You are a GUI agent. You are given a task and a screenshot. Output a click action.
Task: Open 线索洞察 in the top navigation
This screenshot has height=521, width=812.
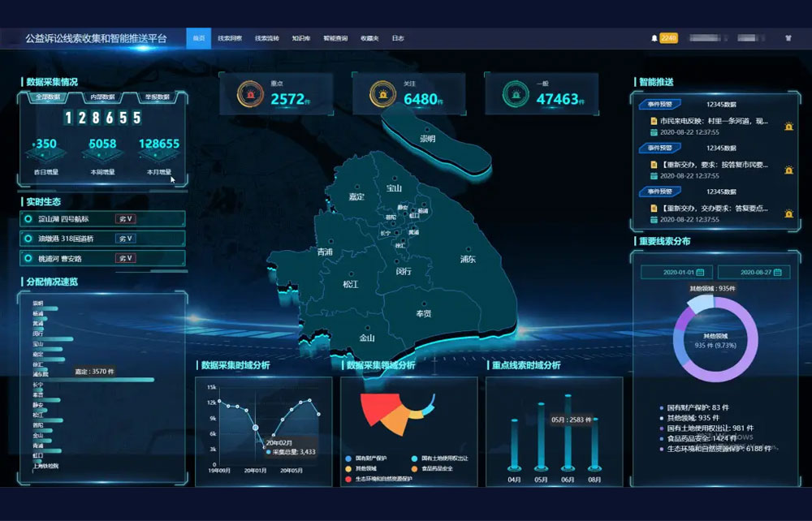click(x=230, y=38)
